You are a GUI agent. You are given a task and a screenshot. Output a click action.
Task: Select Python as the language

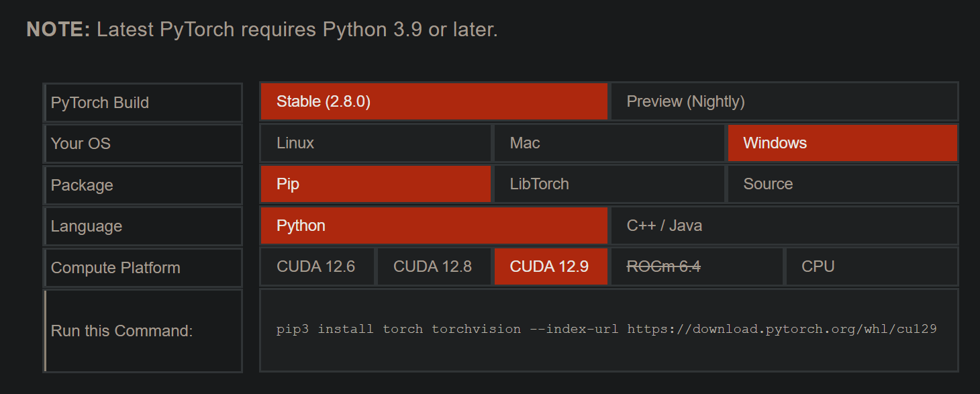[x=434, y=226]
